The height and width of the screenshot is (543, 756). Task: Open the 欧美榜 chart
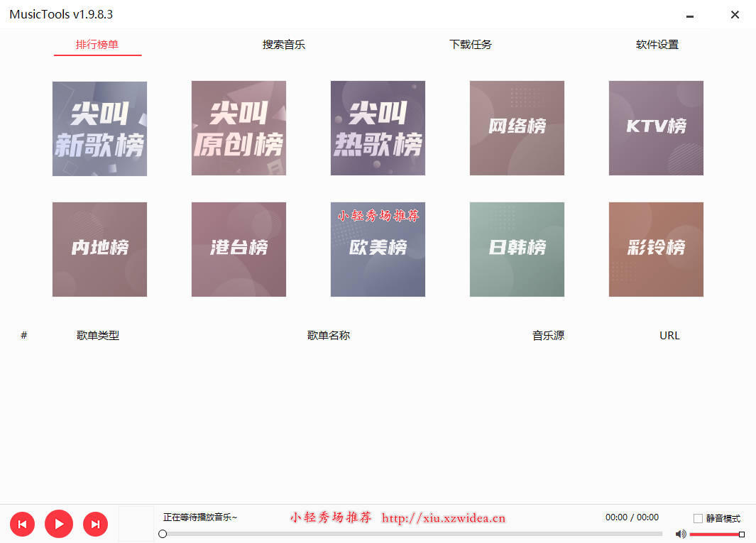coord(378,249)
